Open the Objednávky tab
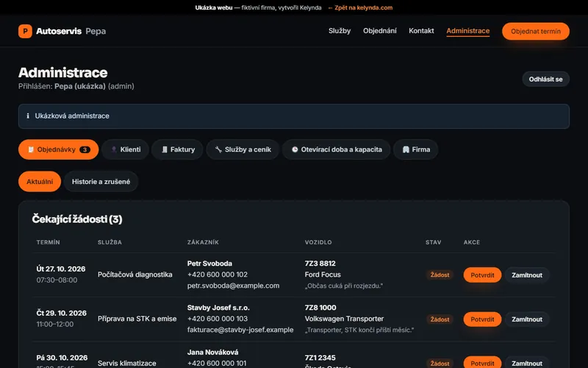588x368 pixels. 59,149
